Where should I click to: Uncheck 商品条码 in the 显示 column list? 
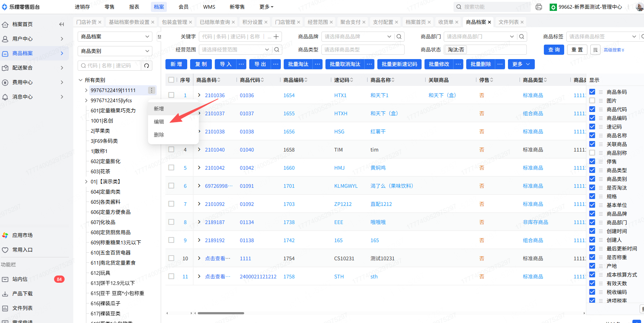(x=592, y=92)
